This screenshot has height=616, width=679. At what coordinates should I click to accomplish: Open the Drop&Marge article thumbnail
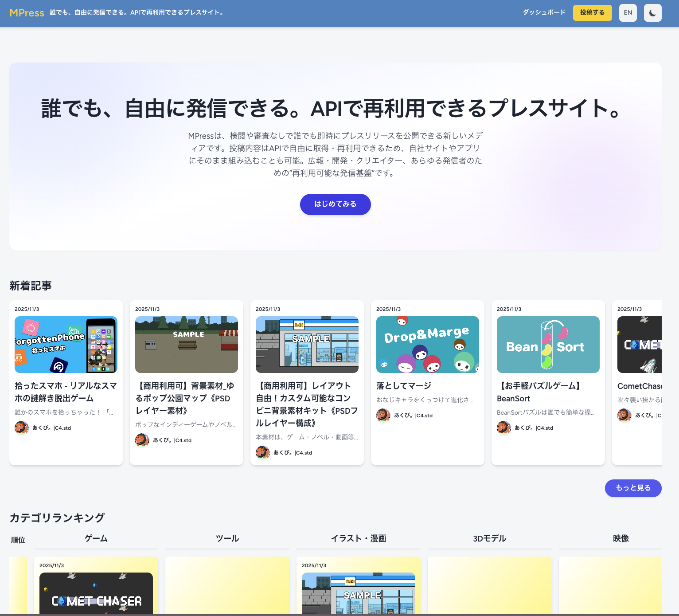tap(427, 345)
